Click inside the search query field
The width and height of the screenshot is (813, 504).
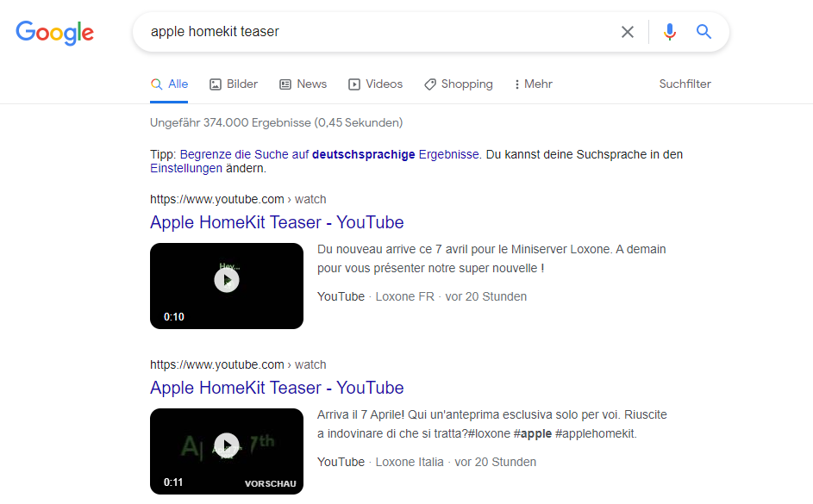[378, 32]
